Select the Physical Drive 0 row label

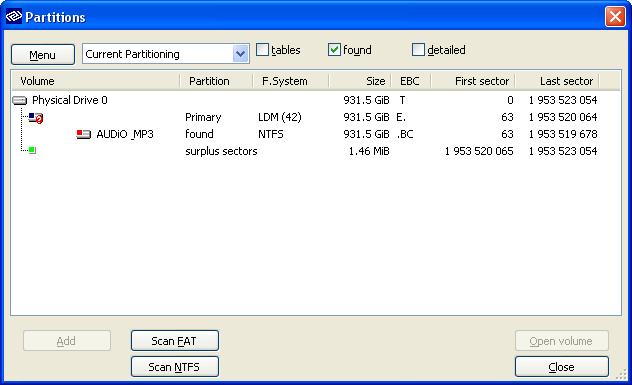coord(70,100)
